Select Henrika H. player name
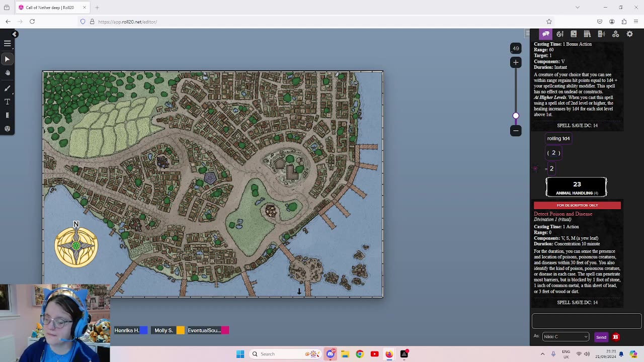 [127, 330]
